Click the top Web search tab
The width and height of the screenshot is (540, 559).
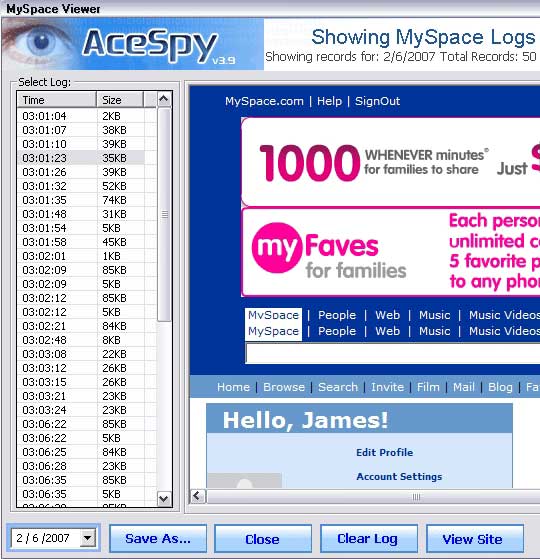click(387, 315)
